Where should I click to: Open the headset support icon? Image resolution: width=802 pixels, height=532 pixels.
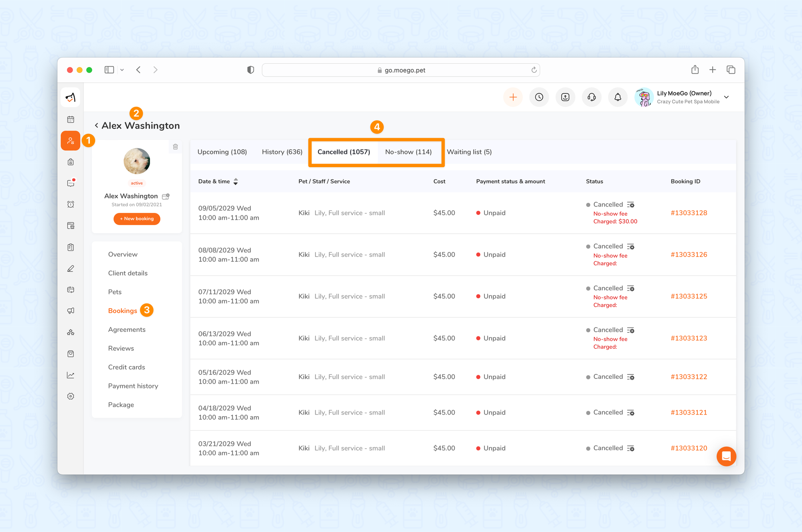tap(591, 97)
